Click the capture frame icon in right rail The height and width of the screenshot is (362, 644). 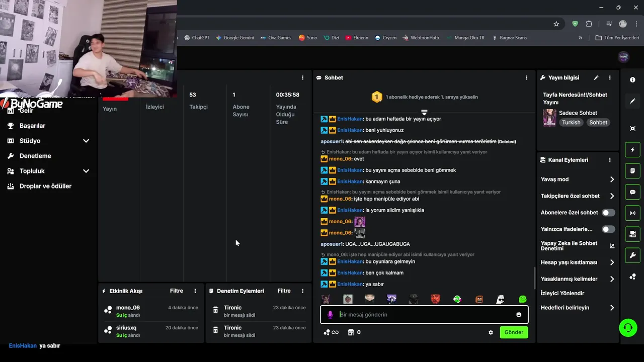coord(632,129)
